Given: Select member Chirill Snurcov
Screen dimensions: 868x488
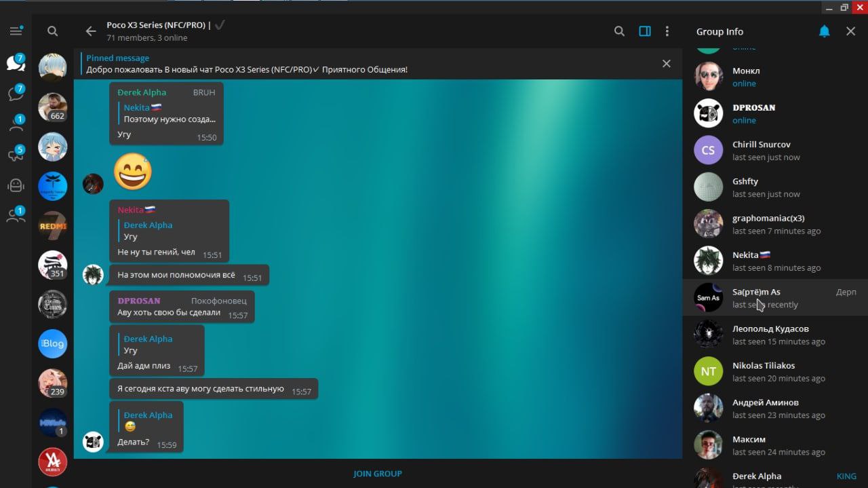Looking at the screenshot, I should point(775,150).
